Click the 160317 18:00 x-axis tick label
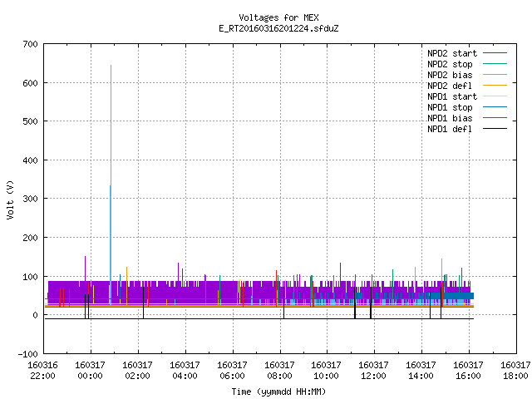Viewport: 532px width, 399px height. coord(515,371)
